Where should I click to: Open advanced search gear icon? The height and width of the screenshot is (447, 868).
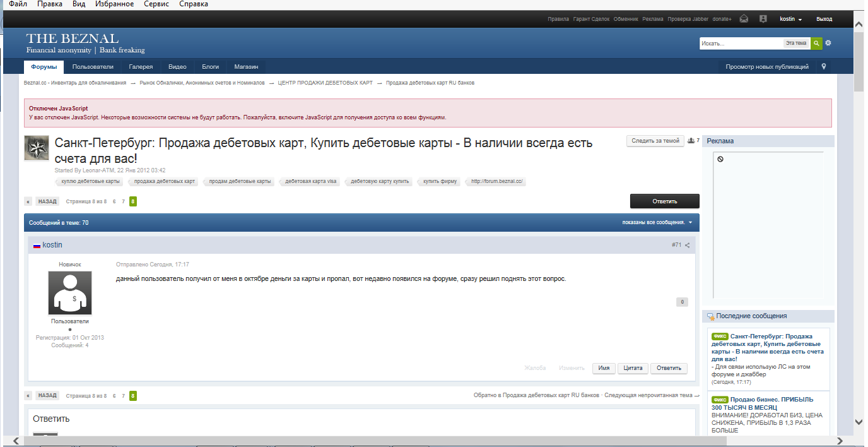(x=828, y=43)
